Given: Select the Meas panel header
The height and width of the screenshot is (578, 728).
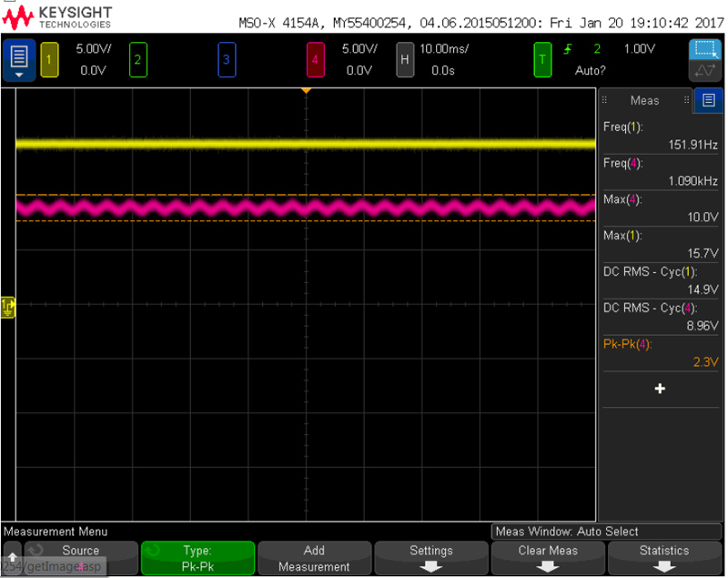Looking at the screenshot, I should pyautogui.click(x=645, y=100).
